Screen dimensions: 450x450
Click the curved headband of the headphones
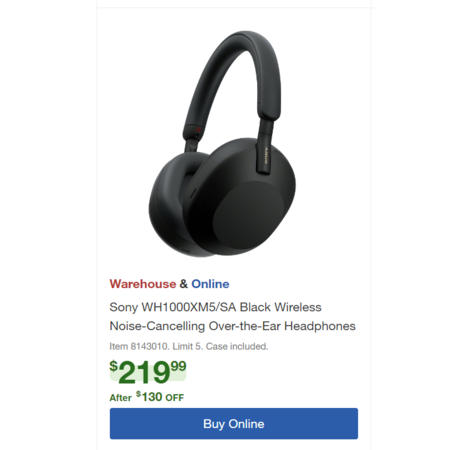click(233, 77)
